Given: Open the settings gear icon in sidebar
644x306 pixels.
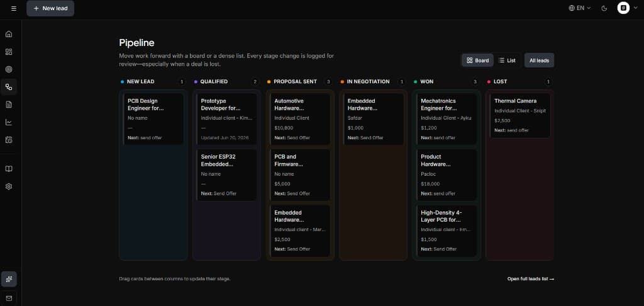Looking at the screenshot, I should coord(9,186).
